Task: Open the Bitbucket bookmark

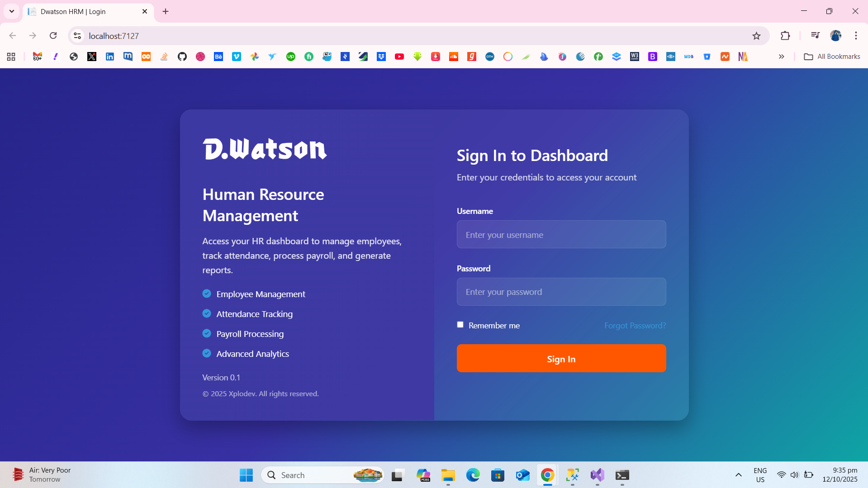Action: coord(707,57)
